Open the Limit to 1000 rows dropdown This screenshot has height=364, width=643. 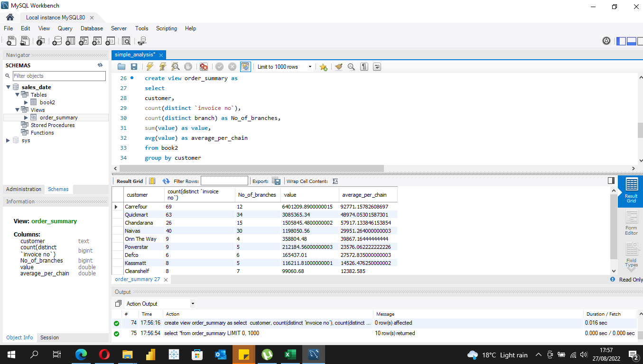point(311,66)
